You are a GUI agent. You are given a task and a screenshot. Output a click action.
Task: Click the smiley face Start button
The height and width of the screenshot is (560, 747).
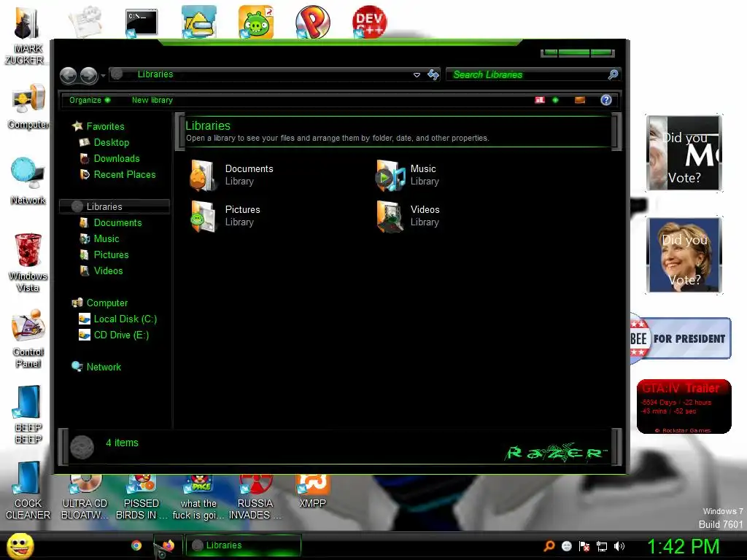pyautogui.click(x=20, y=545)
